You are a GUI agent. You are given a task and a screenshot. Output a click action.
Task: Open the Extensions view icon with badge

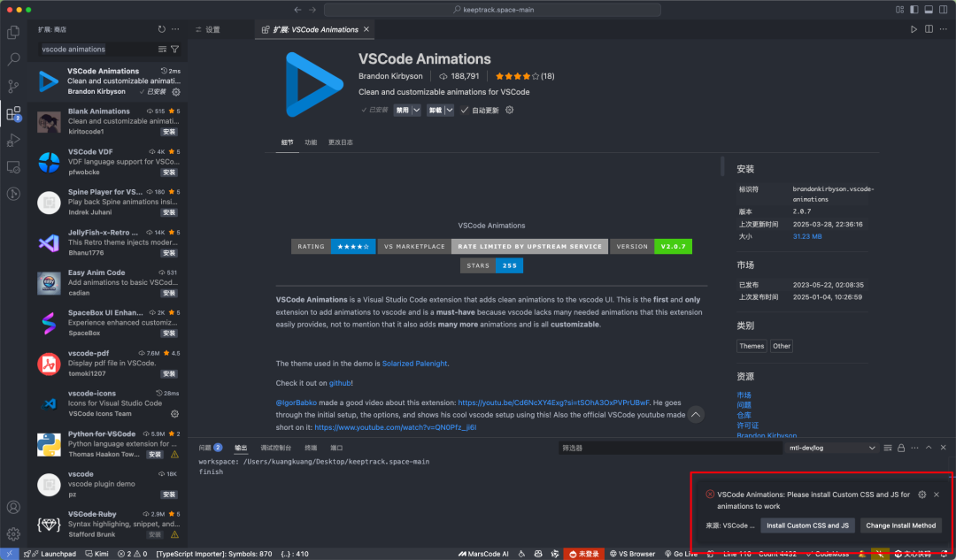(x=12, y=112)
